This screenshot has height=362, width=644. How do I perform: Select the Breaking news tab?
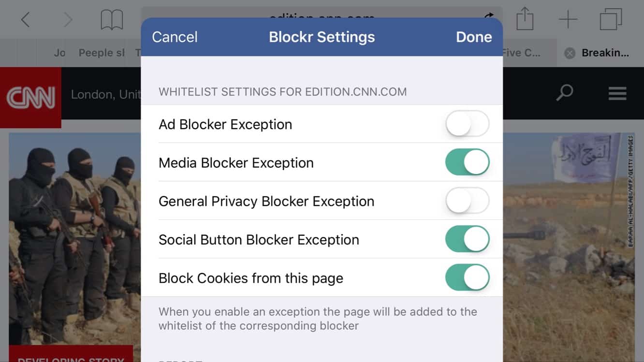[x=605, y=53]
